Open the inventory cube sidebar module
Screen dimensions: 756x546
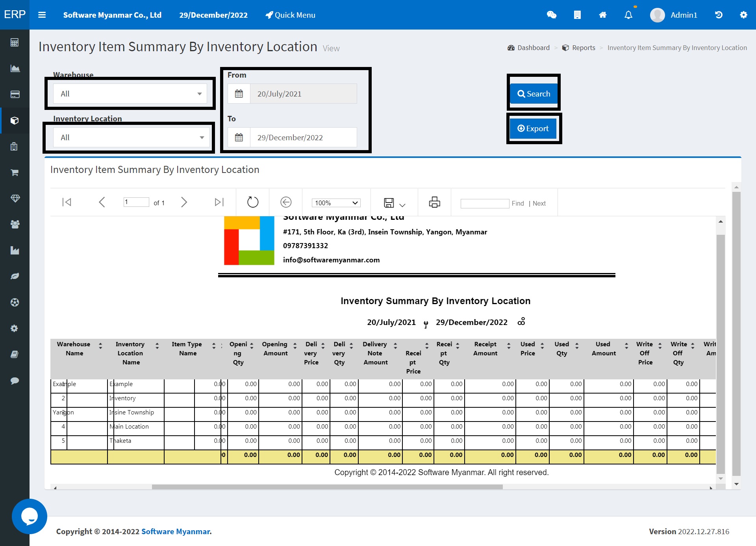click(15, 121)
